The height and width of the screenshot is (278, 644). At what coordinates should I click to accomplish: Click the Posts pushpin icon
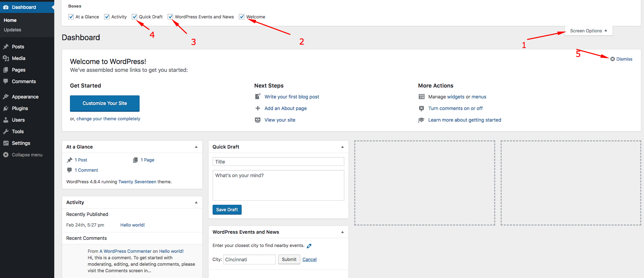[x=6, y=47]
